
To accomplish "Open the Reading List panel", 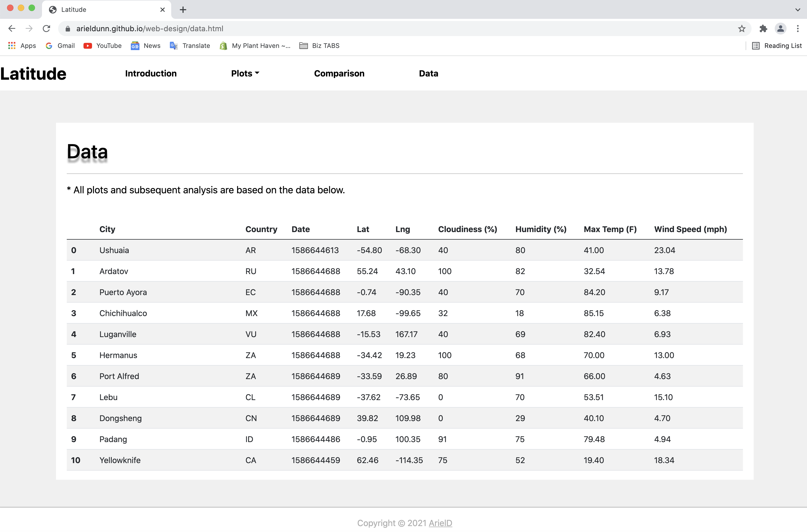I will pos(777,45).
